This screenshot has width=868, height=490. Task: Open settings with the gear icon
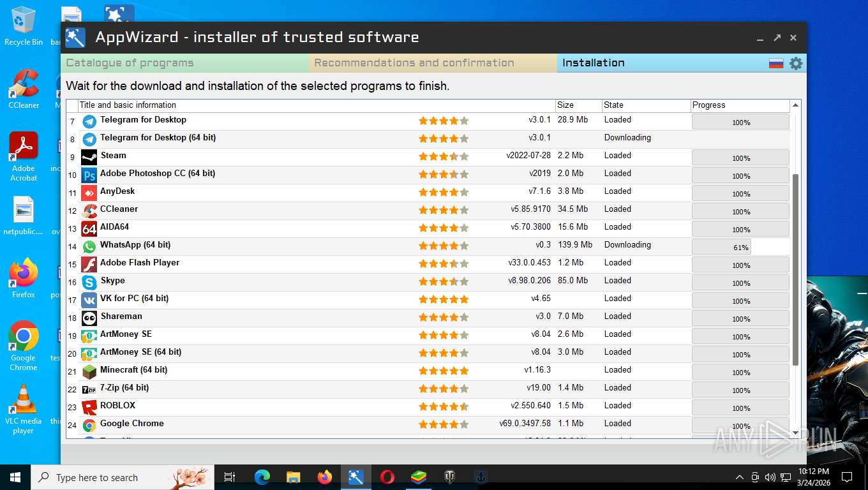[x=796, y=63]
